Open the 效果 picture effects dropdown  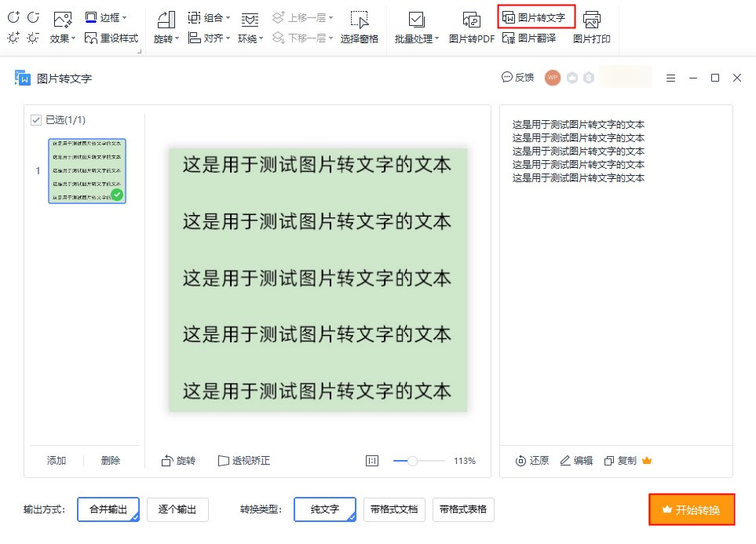(63, 28)
